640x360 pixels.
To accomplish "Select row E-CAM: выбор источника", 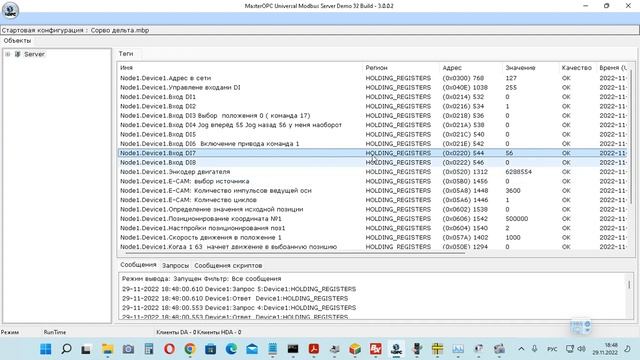I will point(373,181).
